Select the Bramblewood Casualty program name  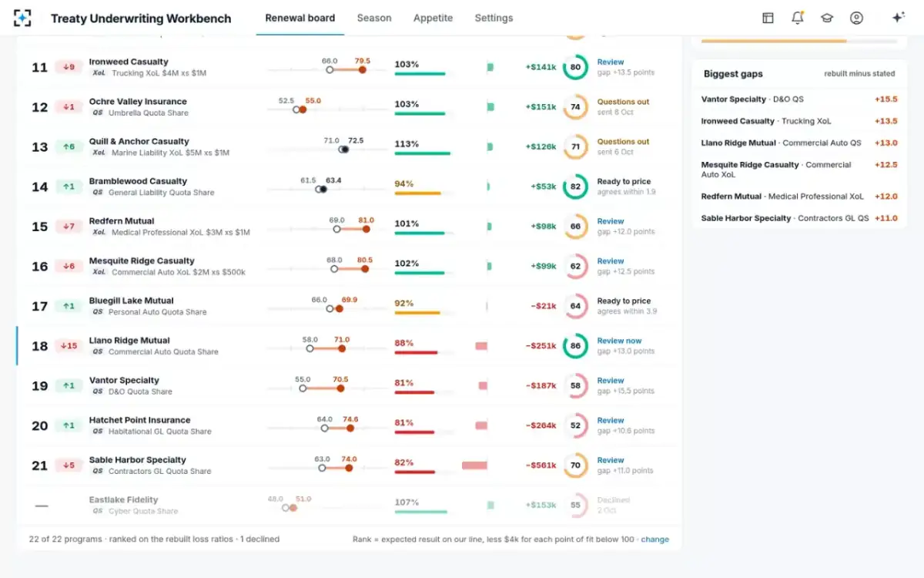point(138,181)
